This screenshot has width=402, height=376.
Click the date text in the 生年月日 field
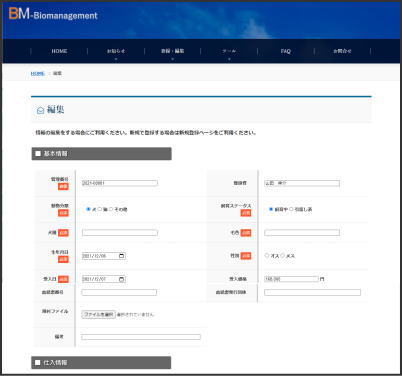click(x=94, y=256)
